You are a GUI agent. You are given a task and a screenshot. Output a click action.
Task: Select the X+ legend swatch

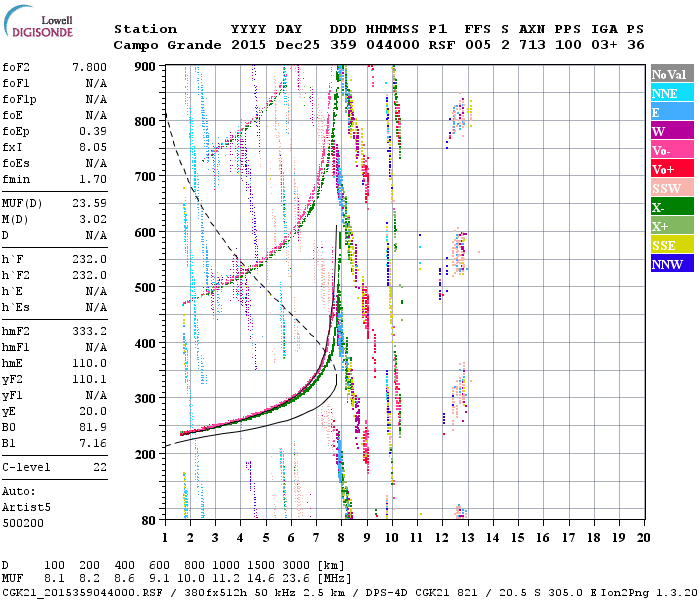(x=672, y=225)
